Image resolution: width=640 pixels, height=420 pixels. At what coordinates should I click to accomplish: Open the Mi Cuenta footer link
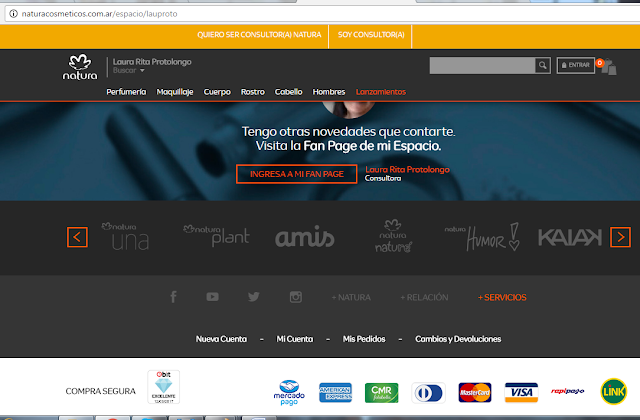(x=295, y=339)
